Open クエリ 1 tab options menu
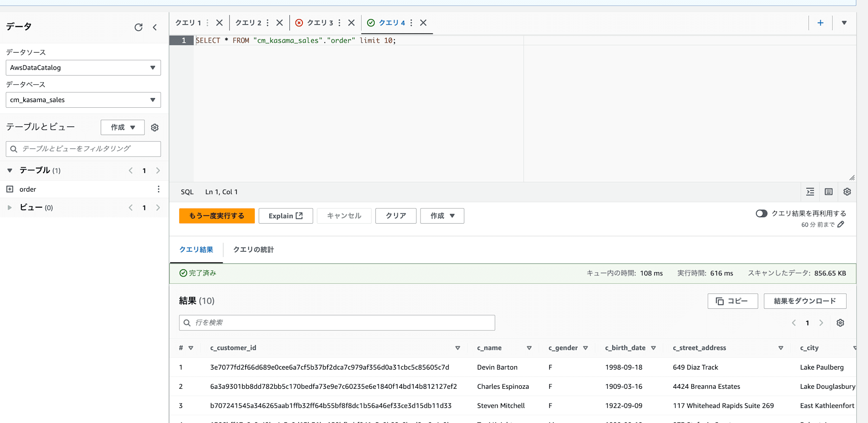868x423 pixels. tap(207, 23)
